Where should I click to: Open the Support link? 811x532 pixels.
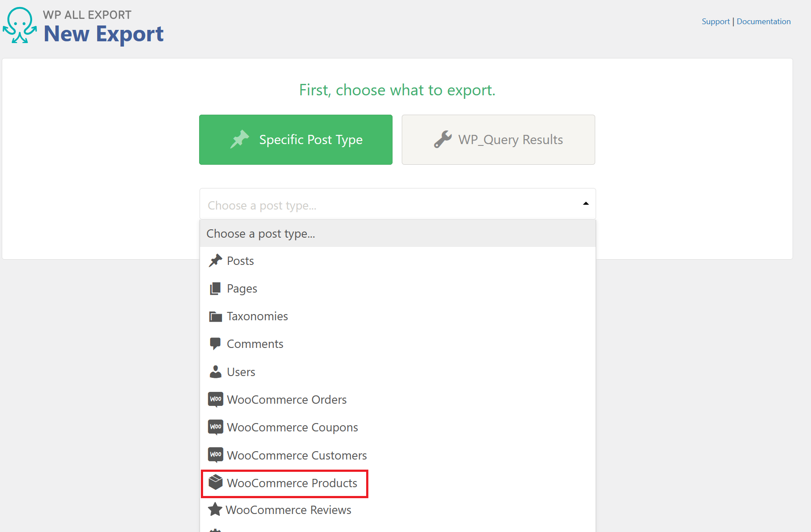716,22
